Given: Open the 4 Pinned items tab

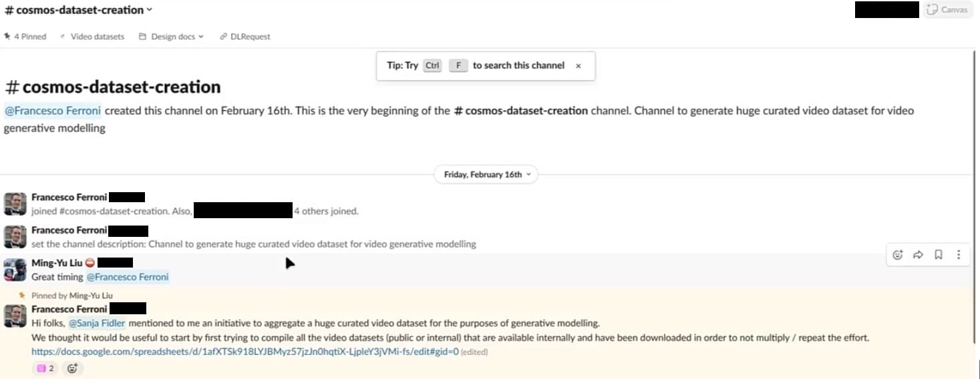Looking at the screenshot, I should tap(25, 37).
